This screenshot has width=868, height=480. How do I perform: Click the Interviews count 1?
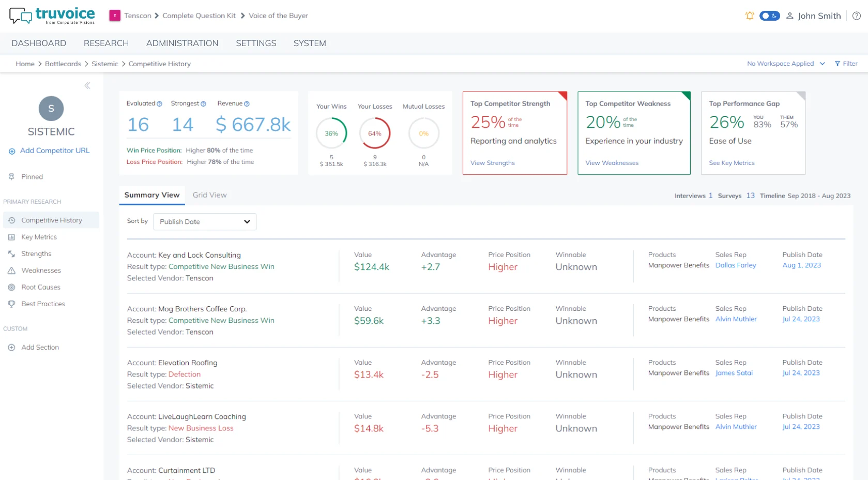710,196
